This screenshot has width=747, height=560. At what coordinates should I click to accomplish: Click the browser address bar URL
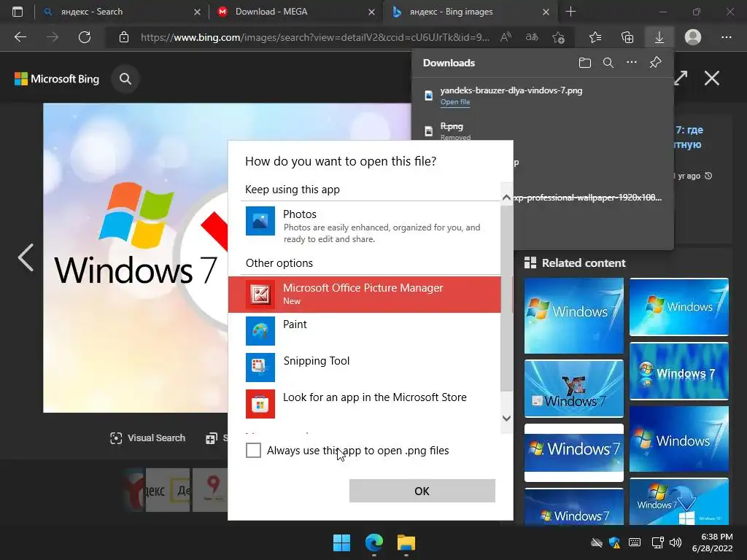[315, 37]
